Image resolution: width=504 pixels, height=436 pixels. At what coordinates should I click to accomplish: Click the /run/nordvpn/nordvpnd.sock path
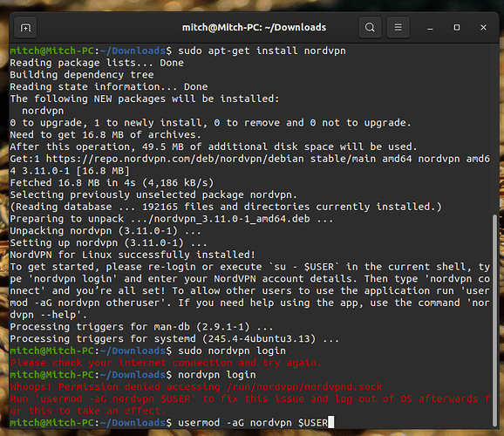click(x=304, y=386)
